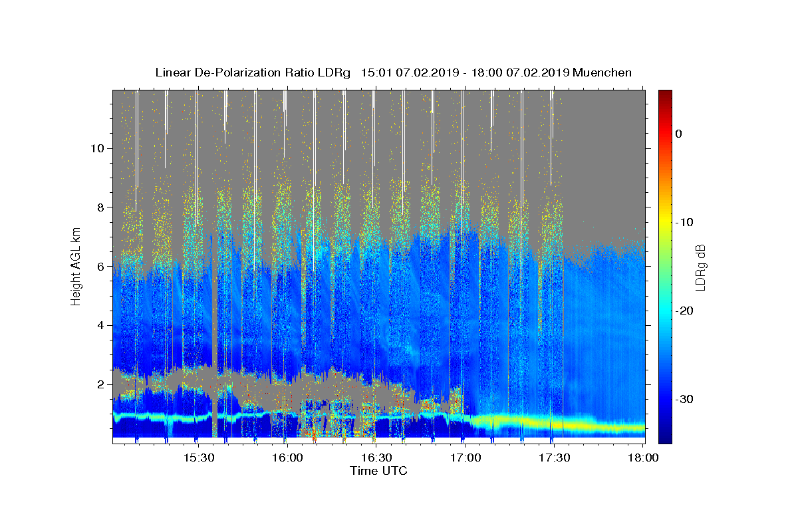This screenshot has height=532, width=798.
Task: Click the height tick label '6'
Action: [99, 266]
